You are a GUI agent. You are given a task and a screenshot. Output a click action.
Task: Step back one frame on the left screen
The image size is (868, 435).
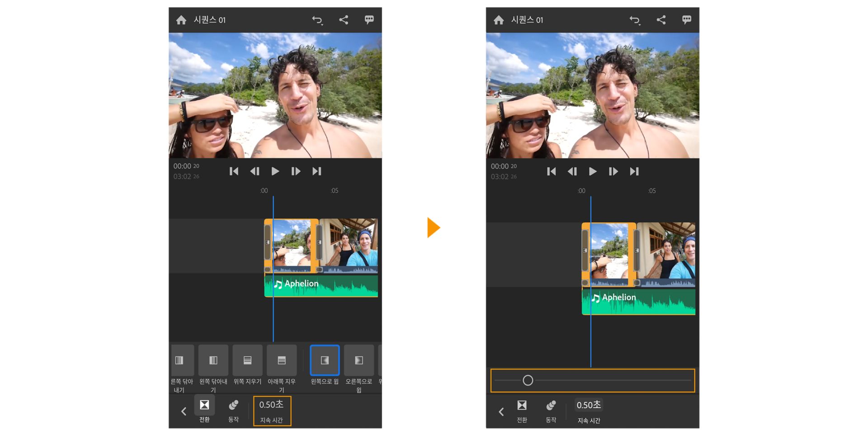pos(255,171)
